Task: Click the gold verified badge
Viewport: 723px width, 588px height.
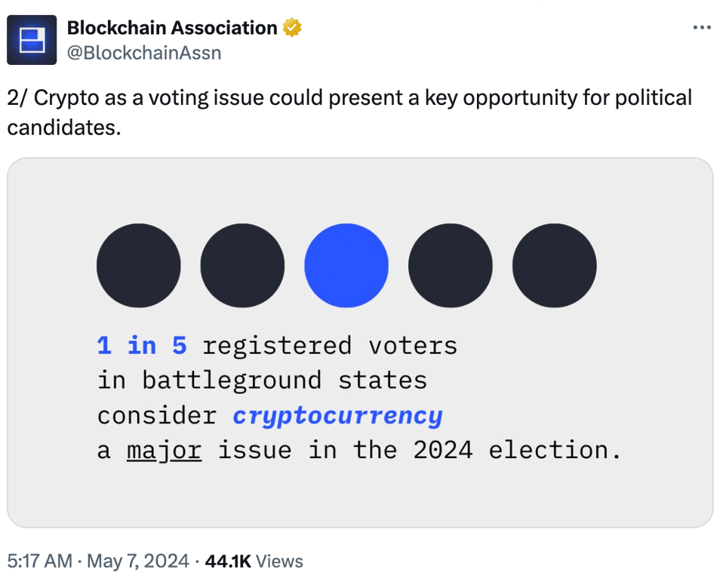Action: click(292, 28)
